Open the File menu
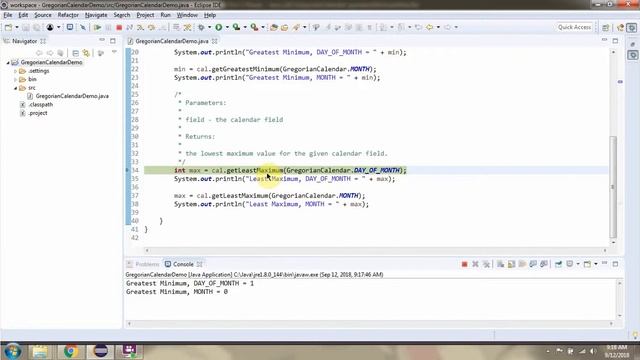640x360 pixels. (x=8, y=15)
